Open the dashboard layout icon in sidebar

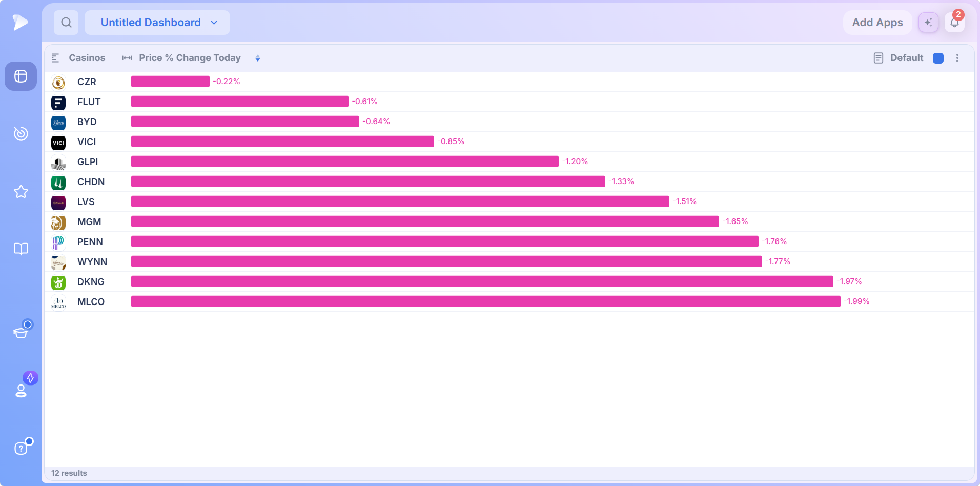21,76
